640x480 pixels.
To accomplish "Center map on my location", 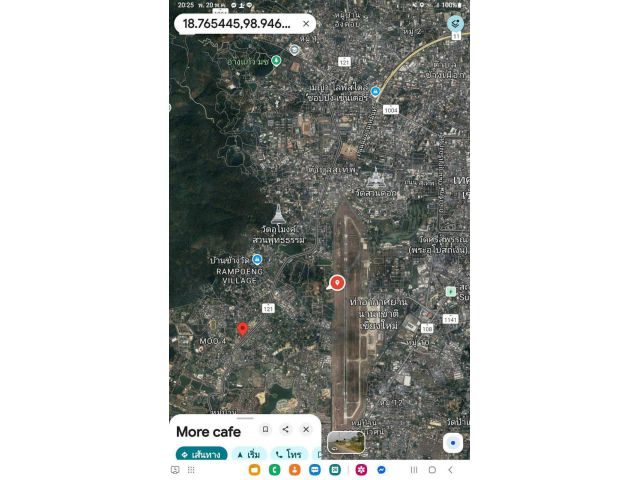I will coord(453,443).
